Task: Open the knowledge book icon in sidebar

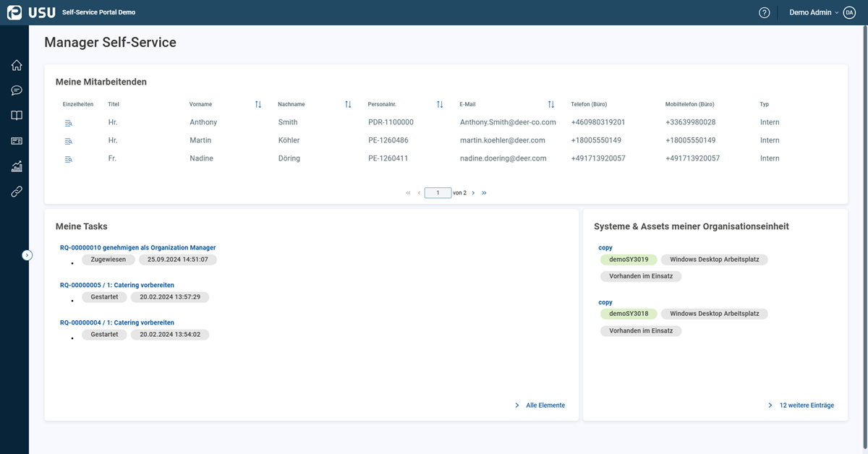Action: [17, 116]
